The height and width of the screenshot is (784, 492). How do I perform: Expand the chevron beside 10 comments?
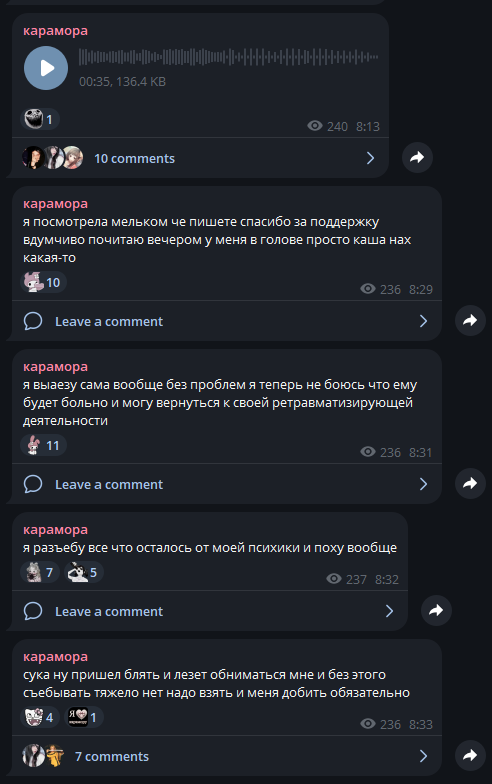pos(370,158)
